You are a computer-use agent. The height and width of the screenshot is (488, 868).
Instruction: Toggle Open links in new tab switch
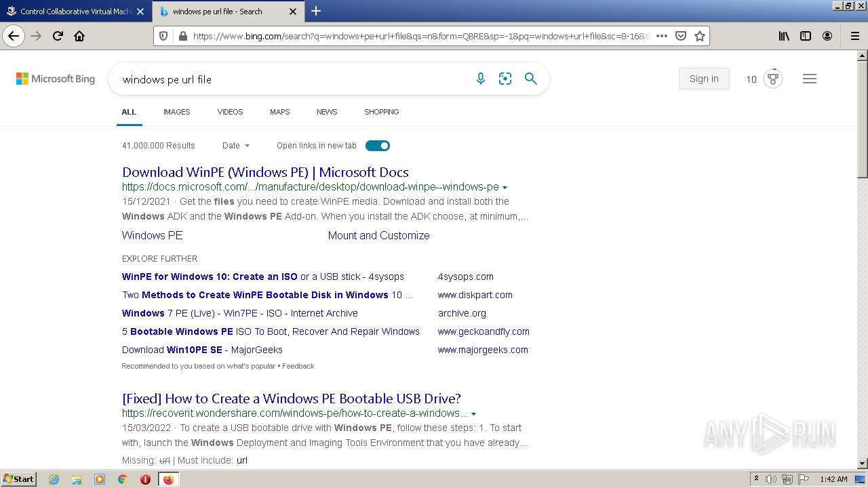pyautogui.click(x=378, y=146)
